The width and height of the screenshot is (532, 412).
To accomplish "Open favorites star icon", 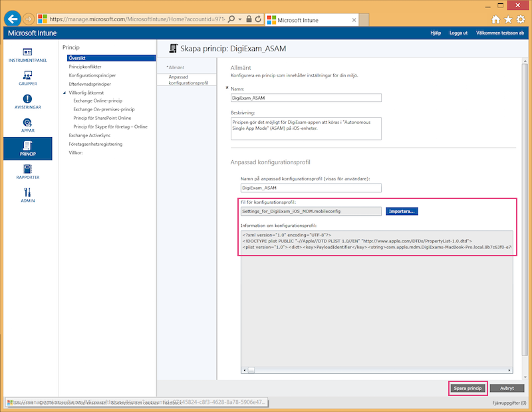I will pos(508,20).
